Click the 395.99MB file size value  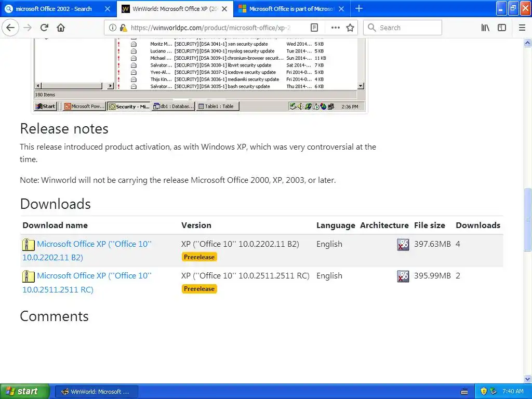pos(432,276)
